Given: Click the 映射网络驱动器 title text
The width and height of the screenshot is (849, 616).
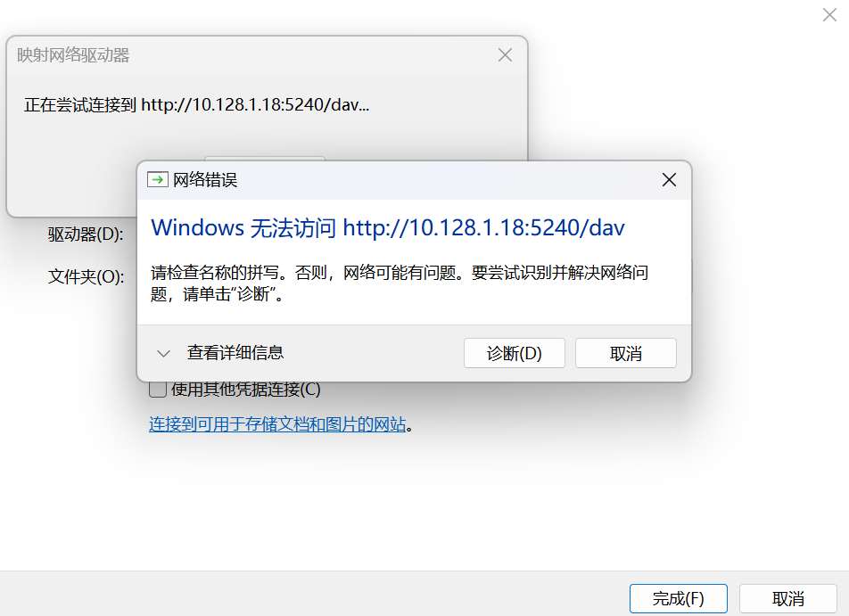Looking at the screenshot, I should click(x=73, y=55).
